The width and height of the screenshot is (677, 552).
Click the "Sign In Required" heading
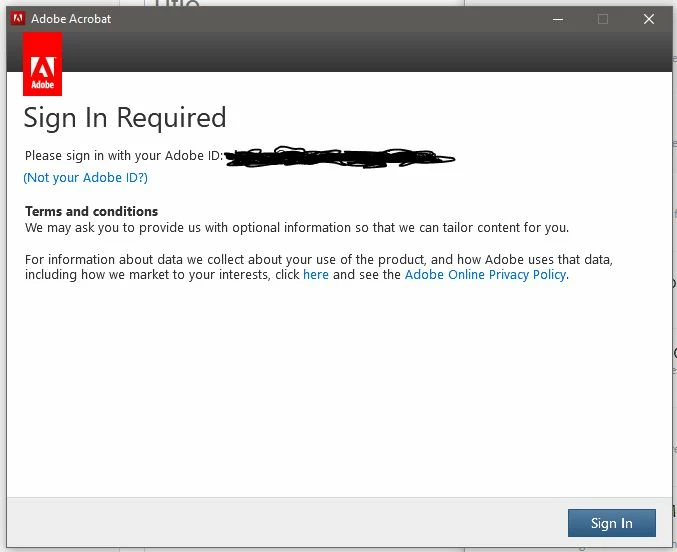click(125, 118)
